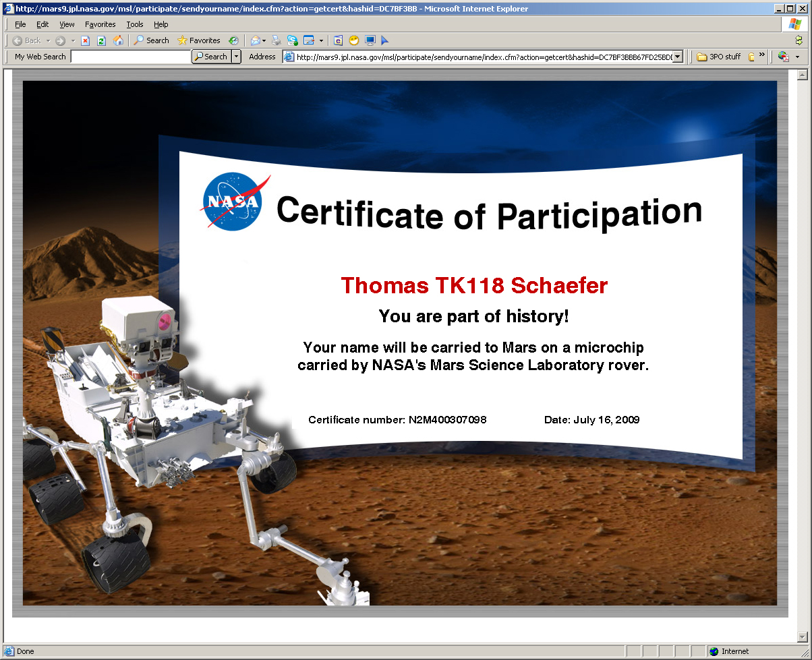This screenshot has height=660, width=812.
Task: Click the Mail envelope icon
Action: point(256,40)
